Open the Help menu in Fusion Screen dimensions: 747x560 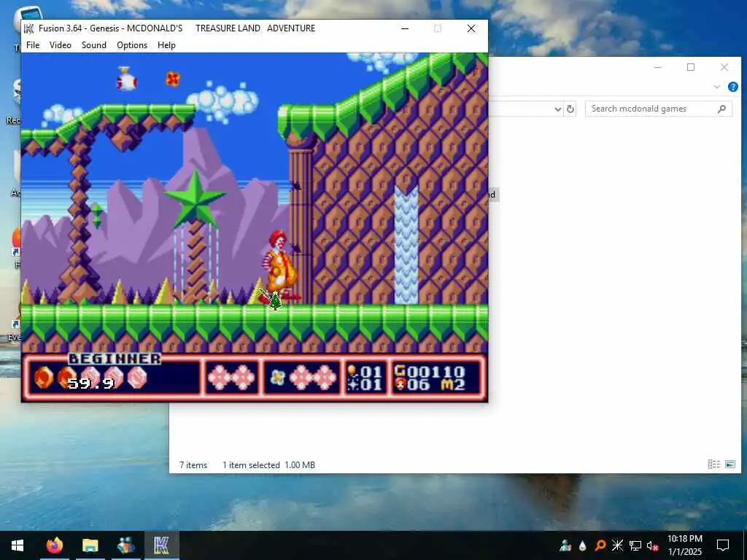point(167,44)
